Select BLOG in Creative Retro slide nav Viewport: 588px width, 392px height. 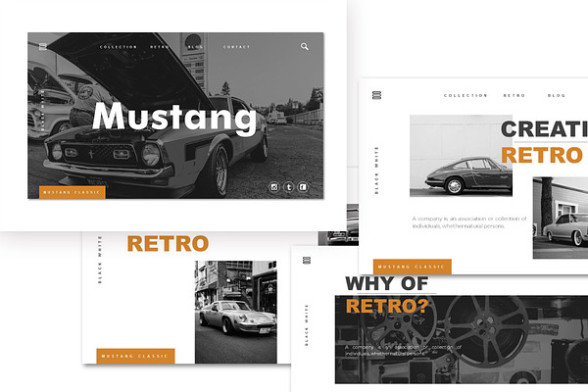point(556,96)
